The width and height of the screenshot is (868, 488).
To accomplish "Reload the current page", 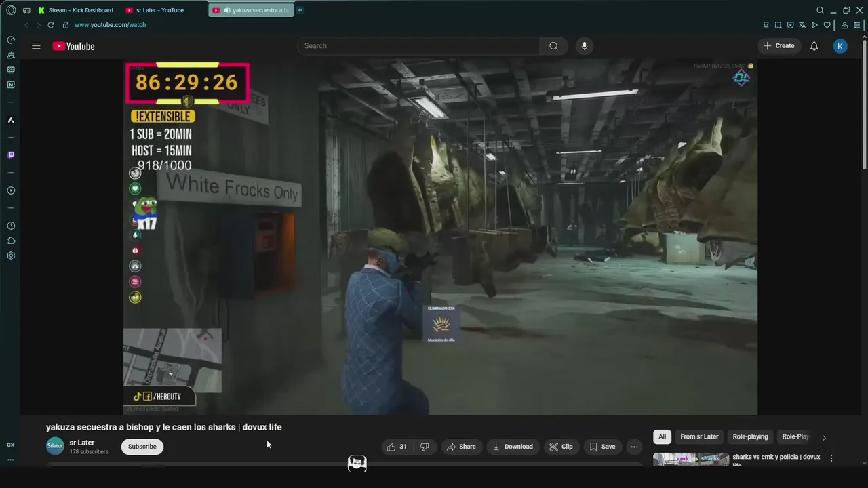I will (x=50, y=25).
